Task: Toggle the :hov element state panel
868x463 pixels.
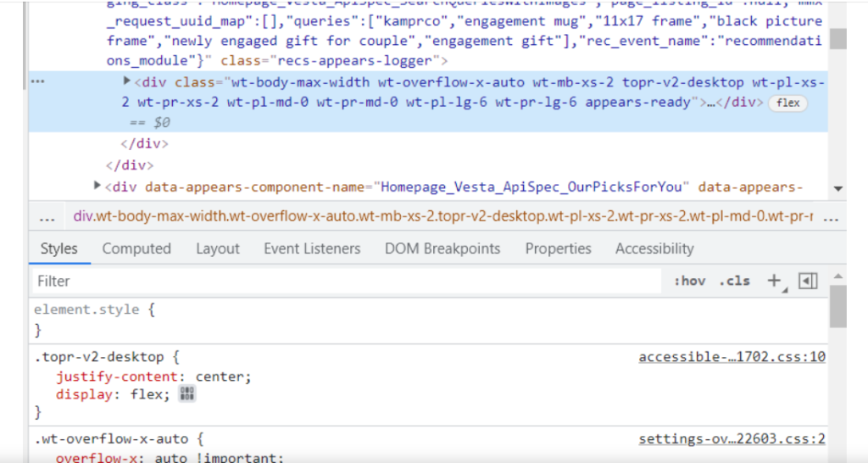Action: 689,281
